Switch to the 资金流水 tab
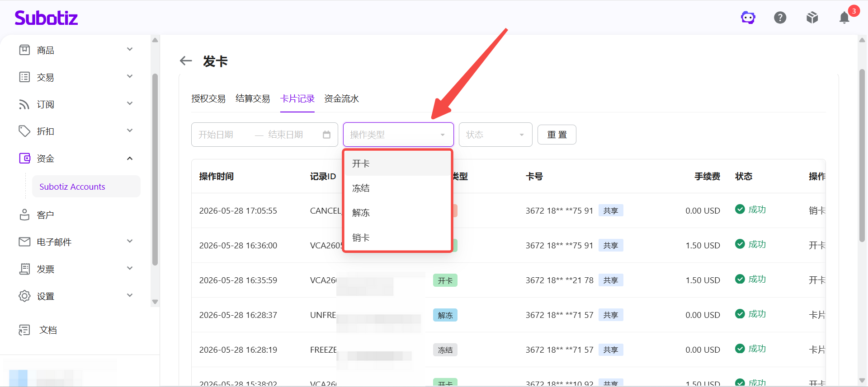This screenshot has height=387, width=868. click(341, 98)
